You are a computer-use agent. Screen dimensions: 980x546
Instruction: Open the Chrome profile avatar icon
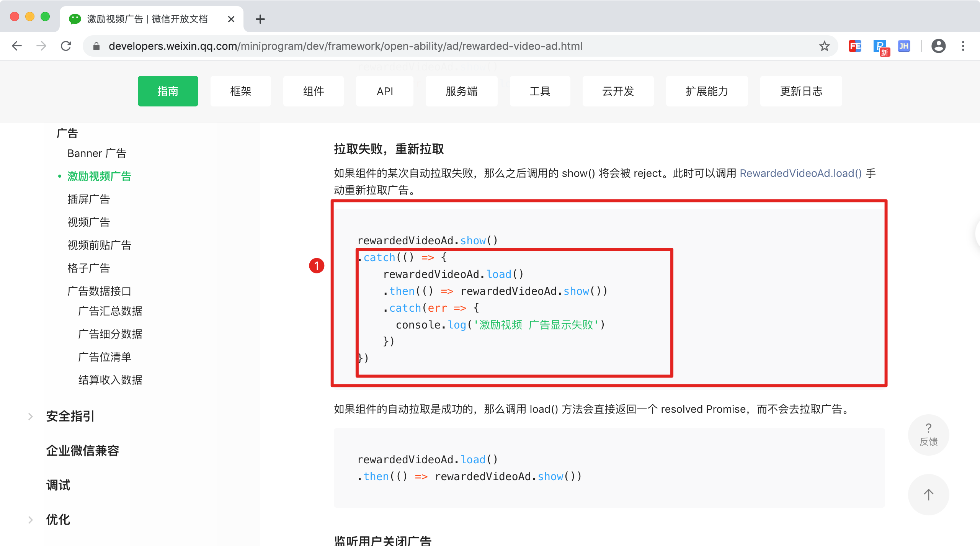pyautogui.click(x=938, y=46)
